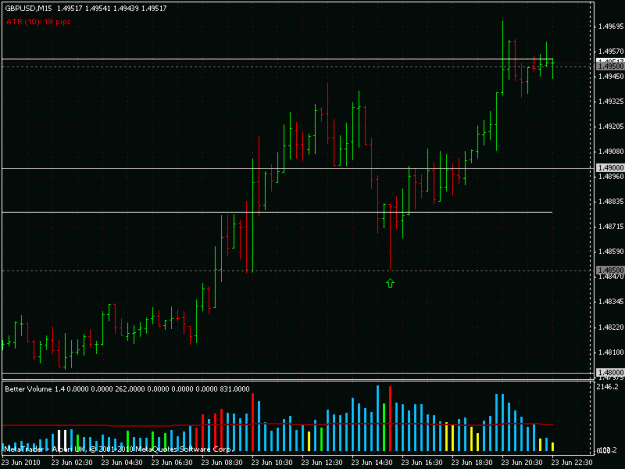The width and height of the screenshot is (625, 469).
Task: Click the tallest red volume bar near 14:30
Action: click(390, 418)
